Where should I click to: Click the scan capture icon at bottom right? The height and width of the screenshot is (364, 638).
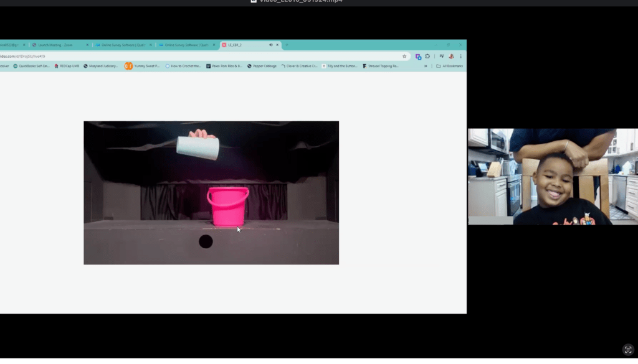(627, 350)
